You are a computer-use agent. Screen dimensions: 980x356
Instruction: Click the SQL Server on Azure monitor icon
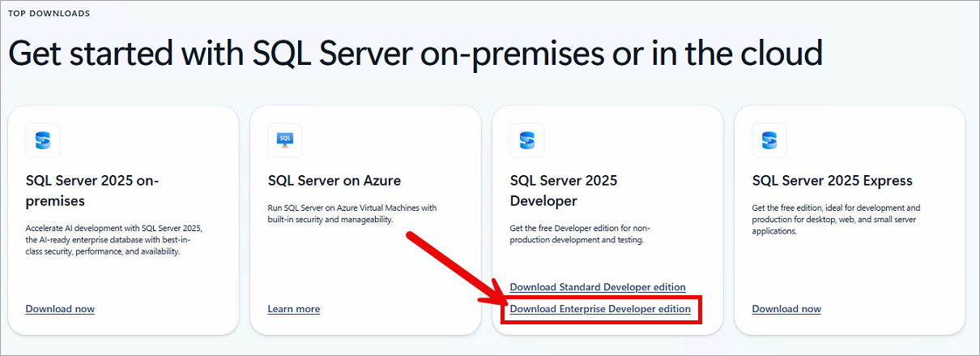285,140
